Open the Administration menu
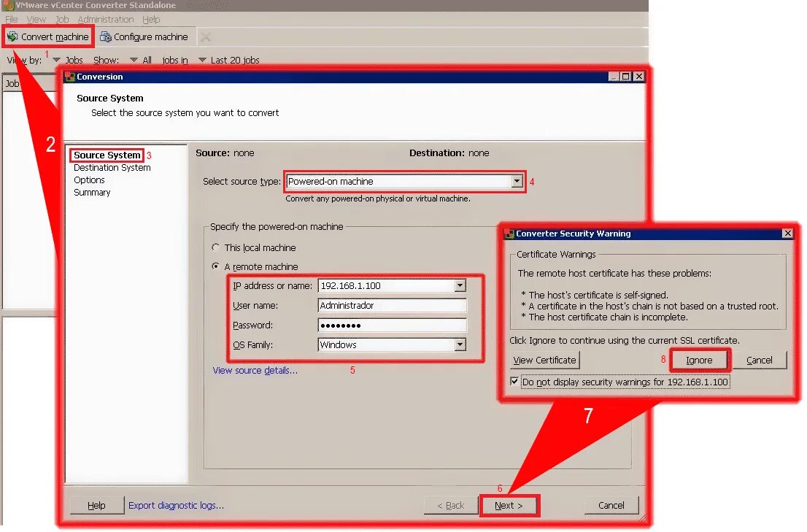Viewport: 807px width, 532px height. click(106, 20)
